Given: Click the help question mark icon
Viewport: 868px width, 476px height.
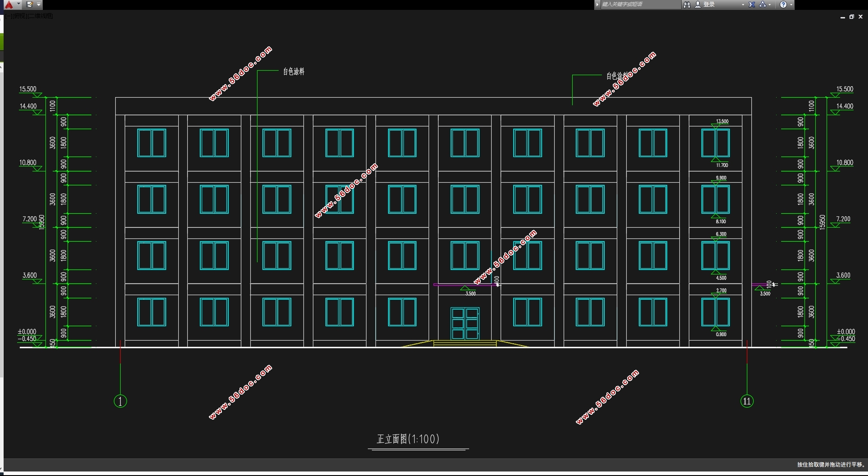Looking at the screenshot, I should click(x=783, y=4).
